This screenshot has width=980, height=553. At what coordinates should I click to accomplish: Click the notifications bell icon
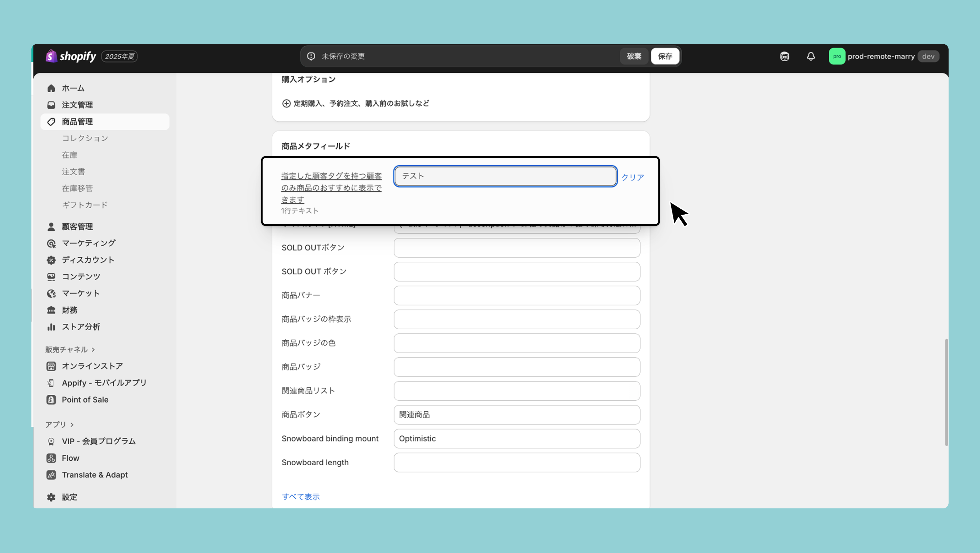(811, 56)
